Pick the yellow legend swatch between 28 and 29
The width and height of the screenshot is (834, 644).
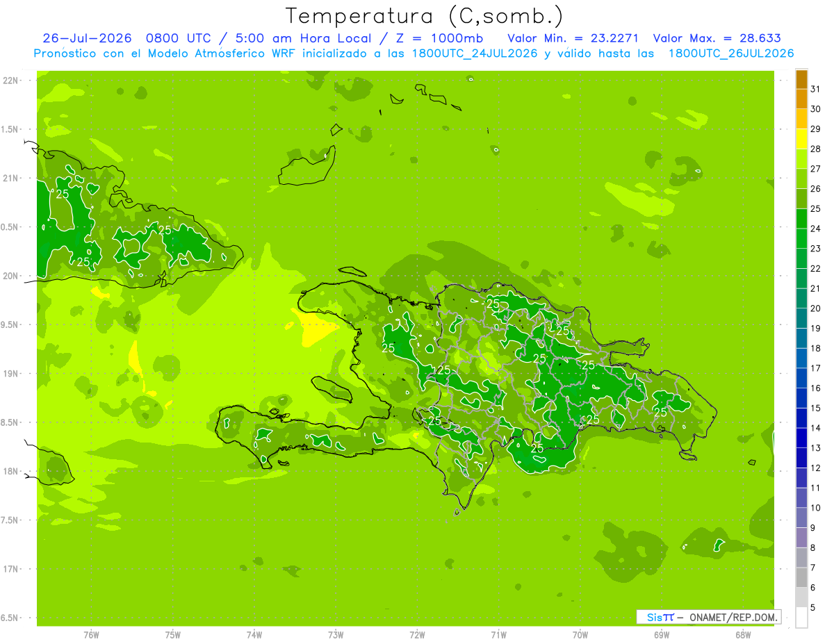pyautogui.click(x=801, y=139)
